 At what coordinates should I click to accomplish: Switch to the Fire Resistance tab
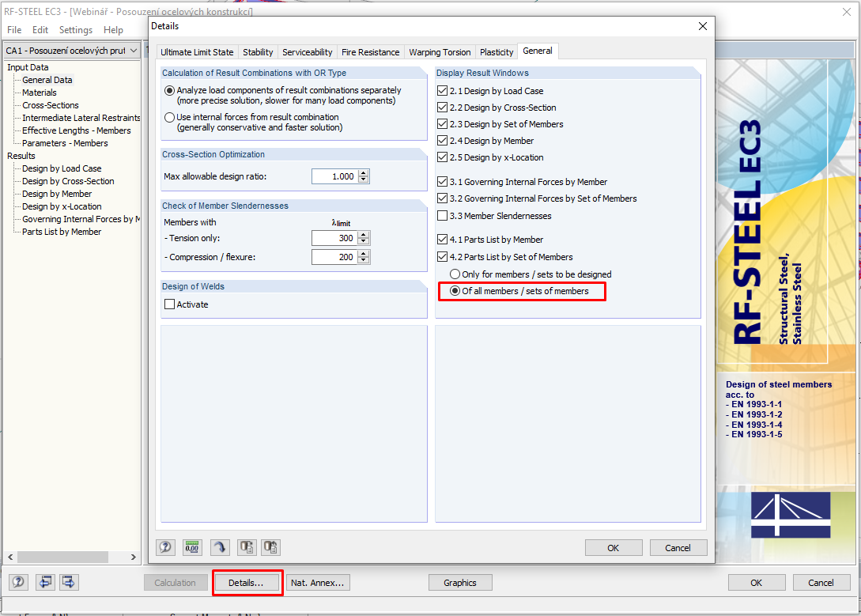pos(370,51)
